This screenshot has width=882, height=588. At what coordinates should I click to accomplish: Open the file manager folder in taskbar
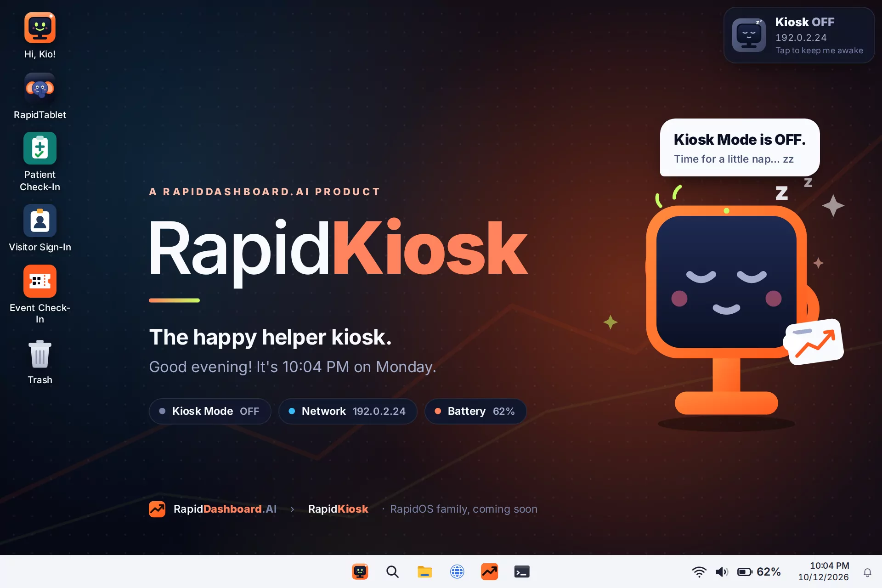[424, 572]
